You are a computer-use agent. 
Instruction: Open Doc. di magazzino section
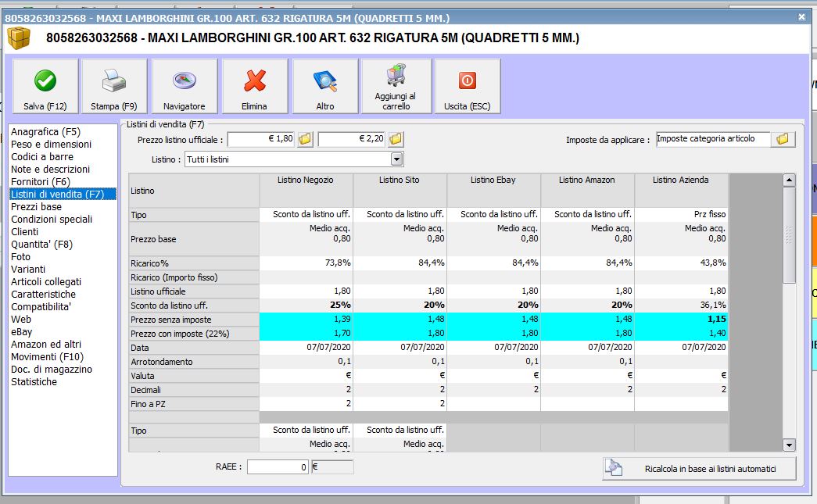click(x=52, y=369)
